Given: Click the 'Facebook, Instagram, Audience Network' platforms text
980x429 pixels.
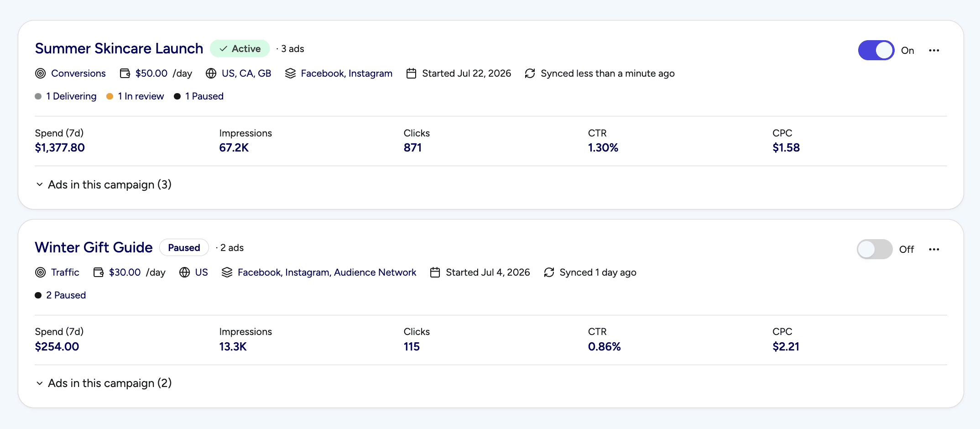Looking at the screenshot, I should pos(327,272).
